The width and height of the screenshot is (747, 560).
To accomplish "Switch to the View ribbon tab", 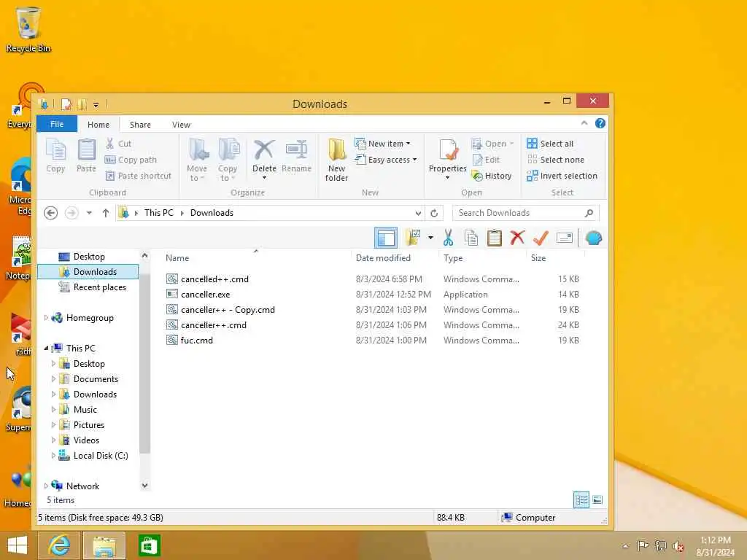I will (181, 124).
